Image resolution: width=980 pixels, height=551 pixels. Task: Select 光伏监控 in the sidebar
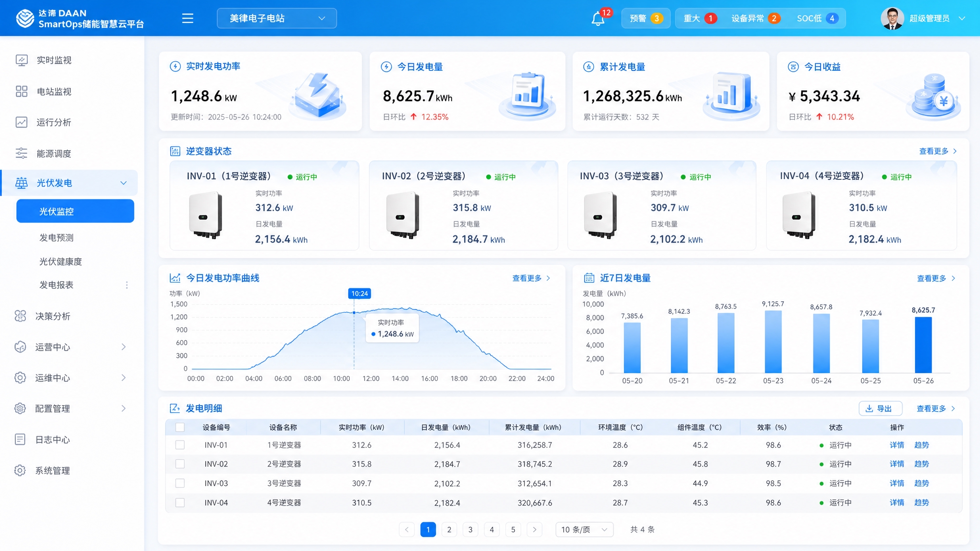click(x=75, y=211)
